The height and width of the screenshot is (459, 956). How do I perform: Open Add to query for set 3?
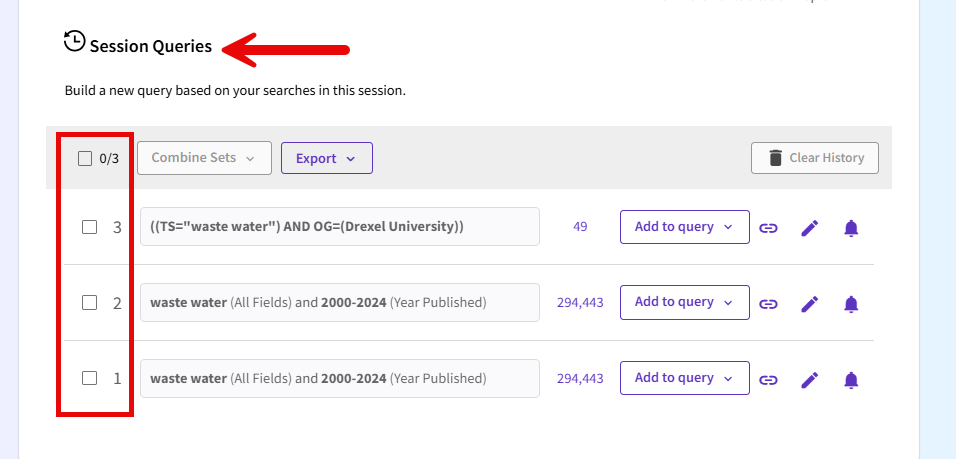pos(684,227)
